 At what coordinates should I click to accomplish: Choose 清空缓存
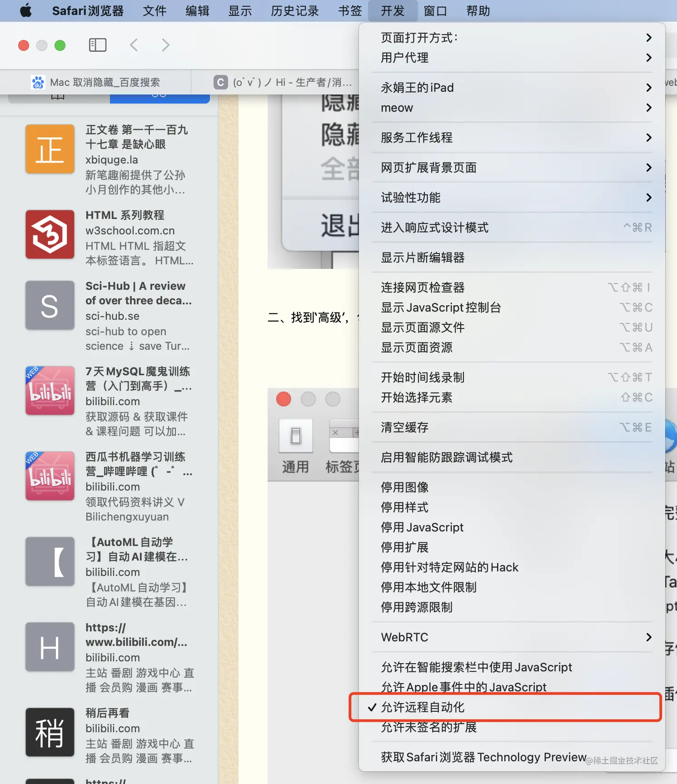(x=512, y=427)
